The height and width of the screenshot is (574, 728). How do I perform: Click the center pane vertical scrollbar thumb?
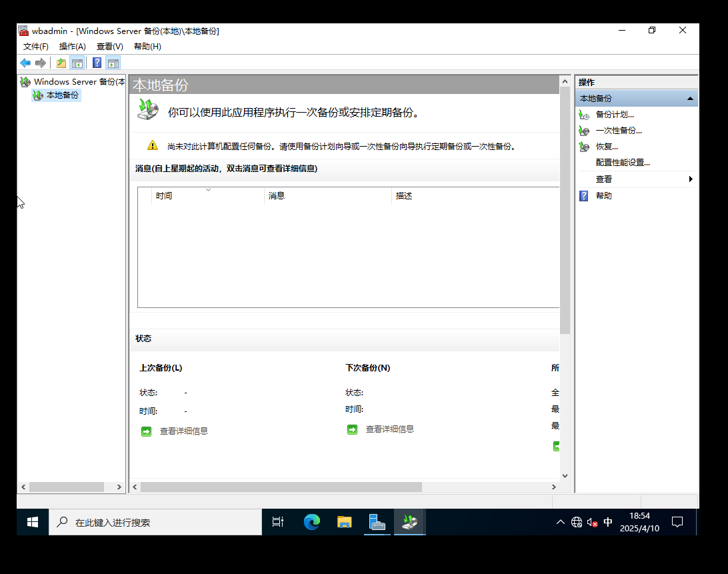click(x=565, y=211)
